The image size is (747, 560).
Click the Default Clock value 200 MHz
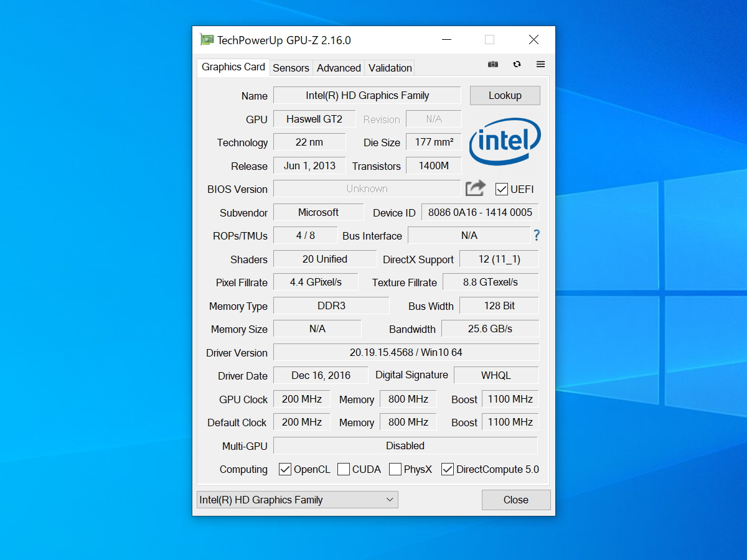302,422
